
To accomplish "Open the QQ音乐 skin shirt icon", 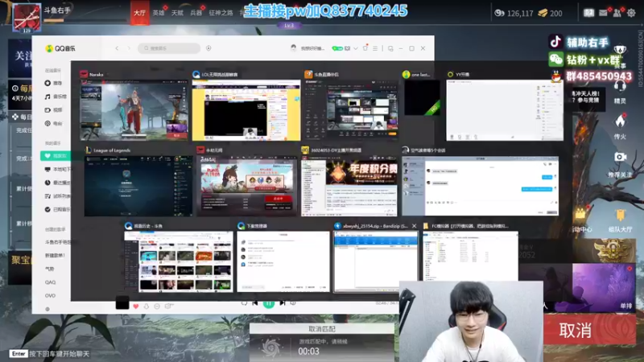I will [365, 48].
